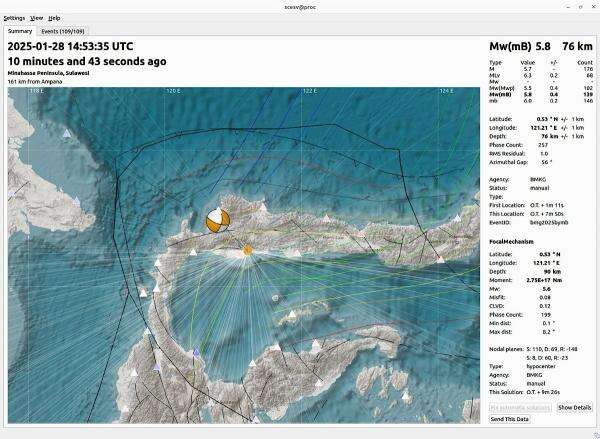Click the orange epicenter marker on the map

coord(248,251)
